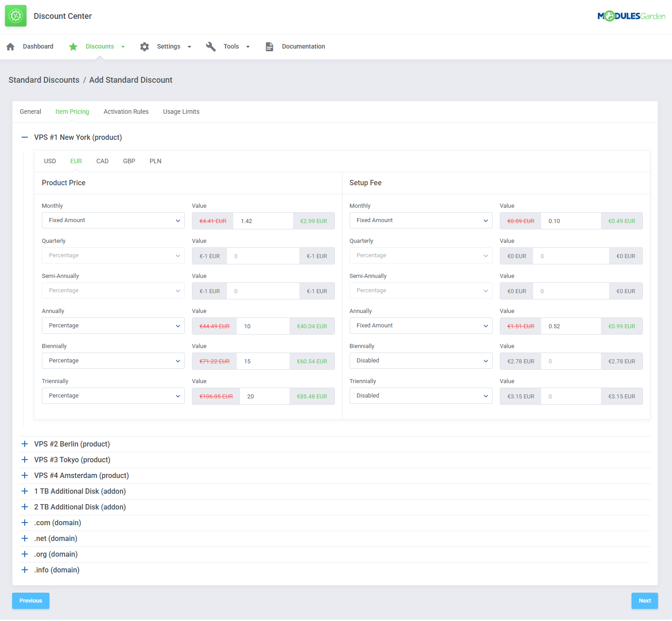672x621 pixels.
Task: Open the Monthly product price type dropdown
Action: [x=113, y=220]
